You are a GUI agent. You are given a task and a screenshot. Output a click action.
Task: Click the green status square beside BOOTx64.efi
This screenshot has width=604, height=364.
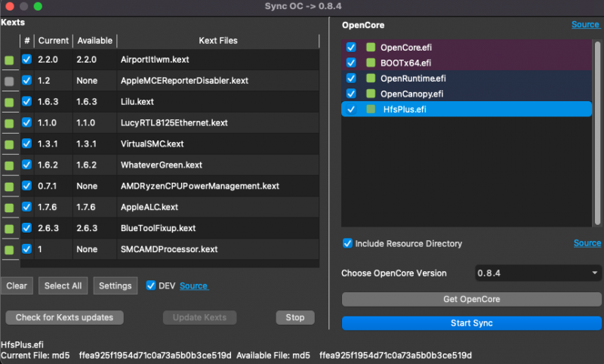tap(371, 63)
